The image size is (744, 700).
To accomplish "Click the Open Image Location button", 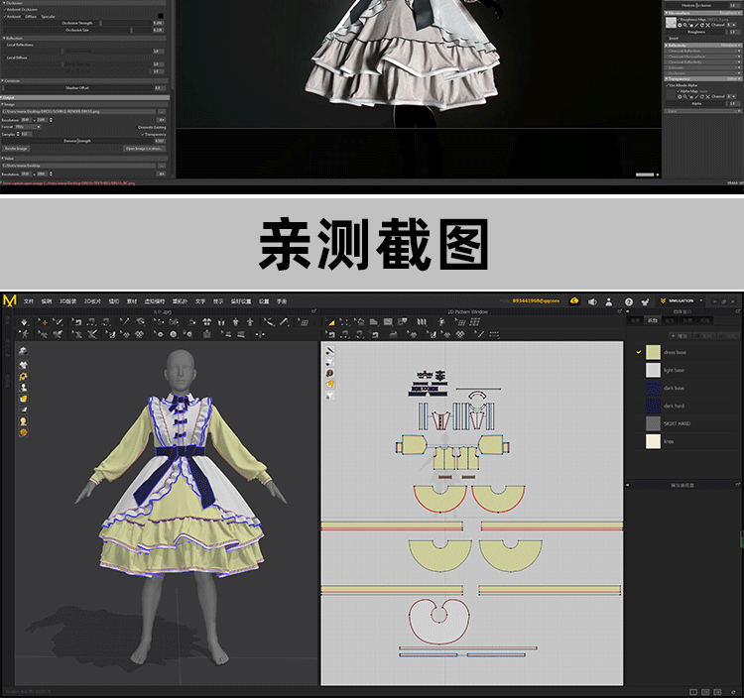I will (143, 148).
